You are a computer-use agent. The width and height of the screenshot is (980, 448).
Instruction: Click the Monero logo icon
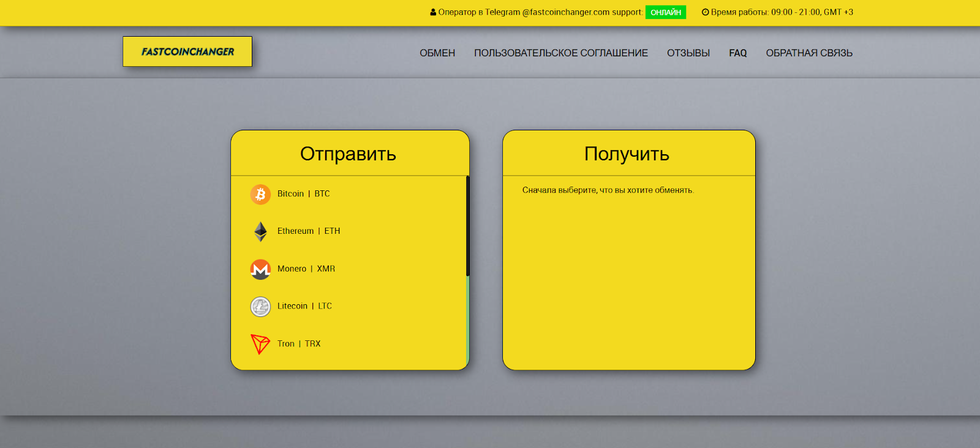click(x=260, y=269)
